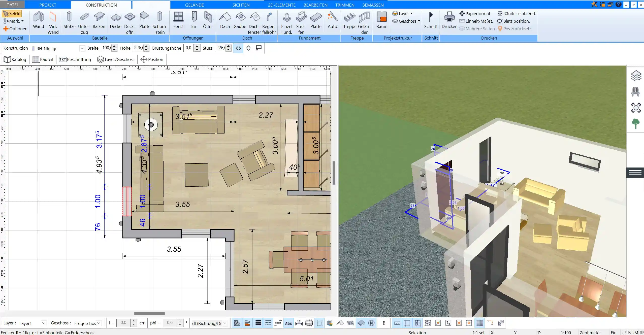Click the Höhe input field
Image resolution: width=644 pixels, height=335 pixels.
pyautogui.click(x=138, y=48)
